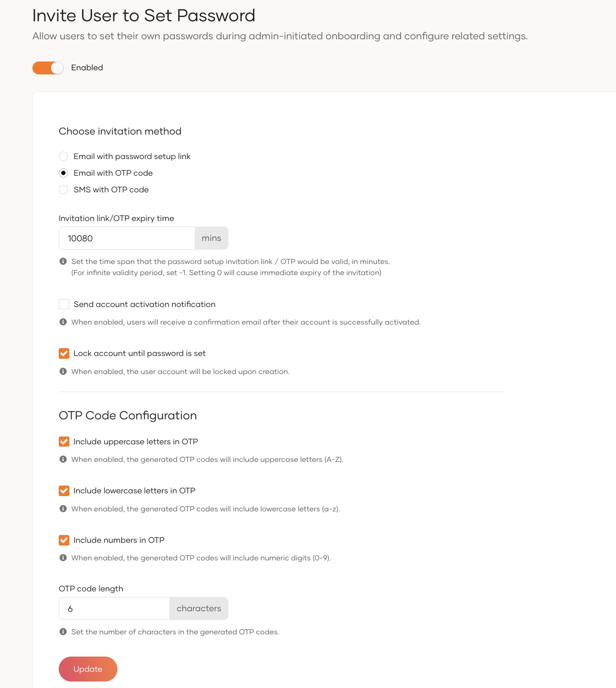
Task: Click the info icon beside expiry time explanation
Action: click(64, 261)
